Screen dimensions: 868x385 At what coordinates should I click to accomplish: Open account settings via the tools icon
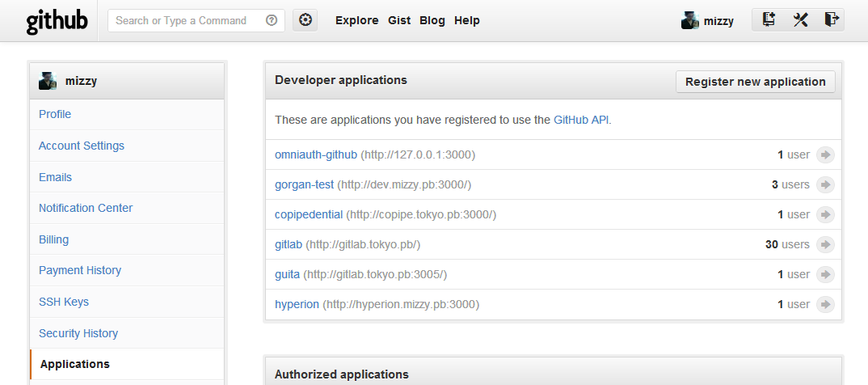(x=800, y=20)
